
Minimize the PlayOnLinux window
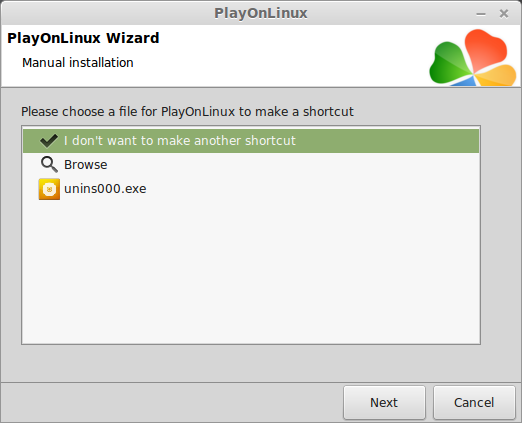(481, 14)
